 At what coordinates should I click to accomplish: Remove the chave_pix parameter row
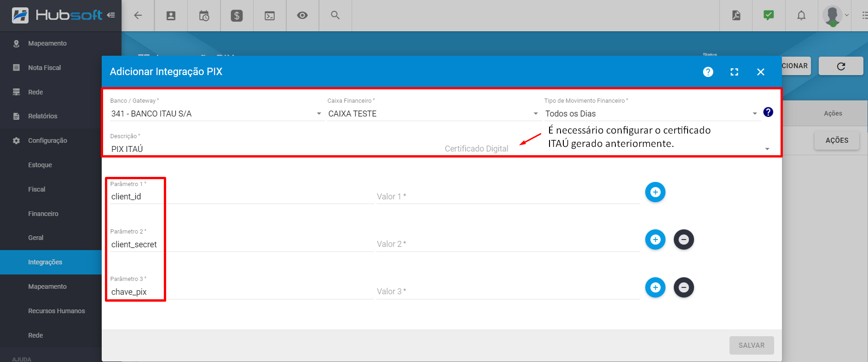684,287
